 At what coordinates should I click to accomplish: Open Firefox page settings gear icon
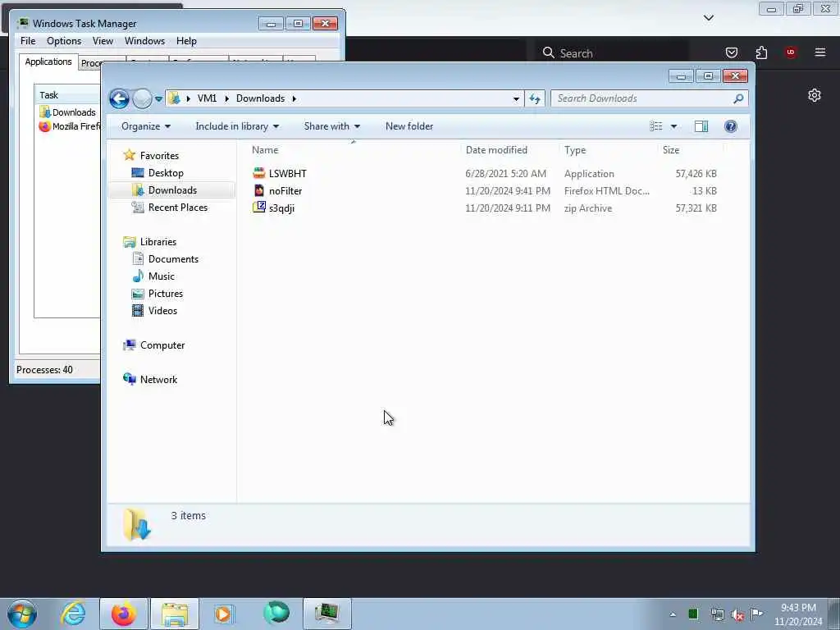point(815,95)
